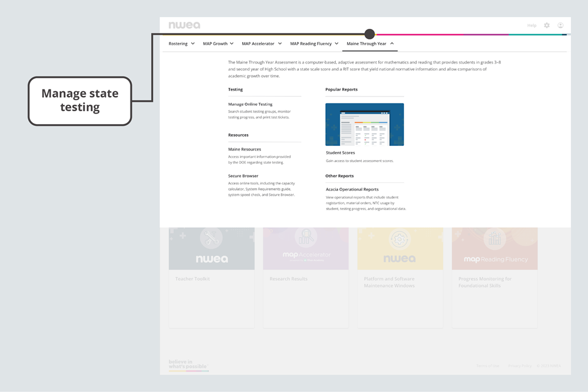Click the Teacher Toolkit wrench tile icon

pyautogui.click(x=212, y=239)
